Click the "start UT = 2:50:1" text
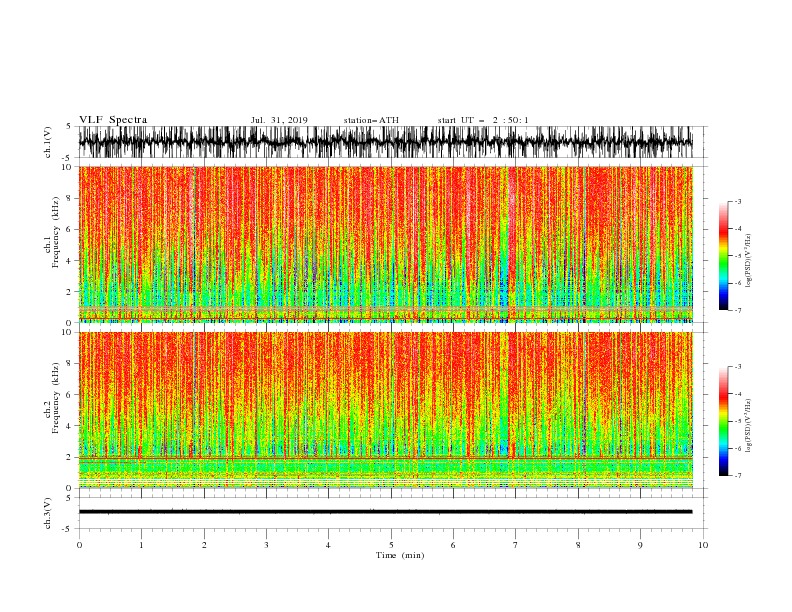 483,120
